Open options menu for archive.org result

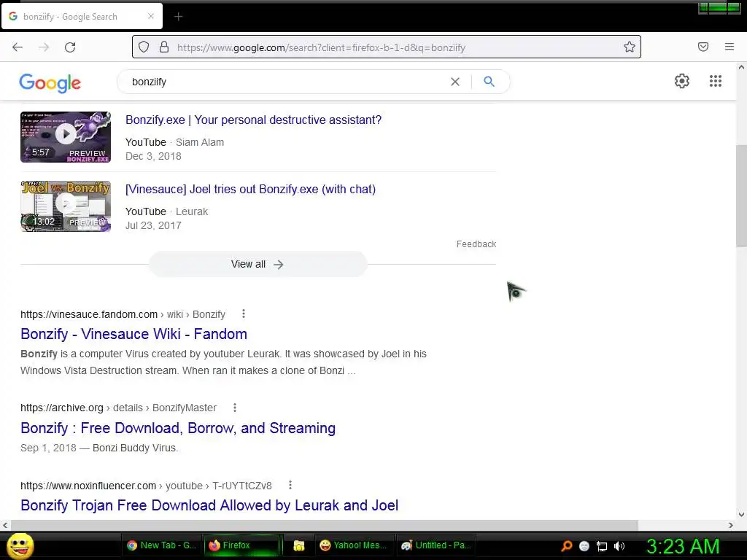tap(235, 408)
